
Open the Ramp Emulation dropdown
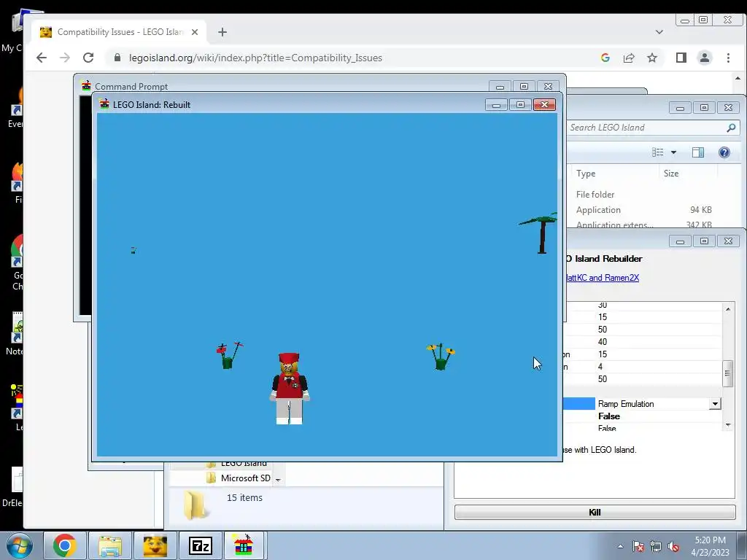pos(715,404)
